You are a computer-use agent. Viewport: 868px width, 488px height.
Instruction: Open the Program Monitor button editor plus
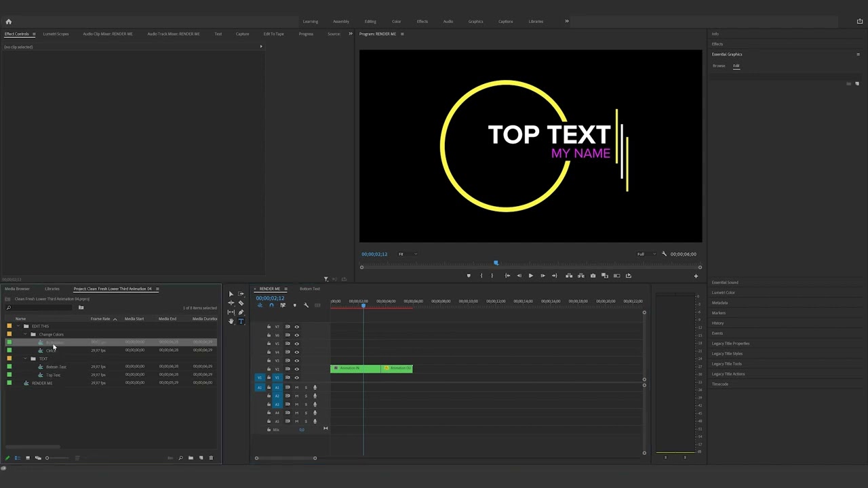click(696, 276)
